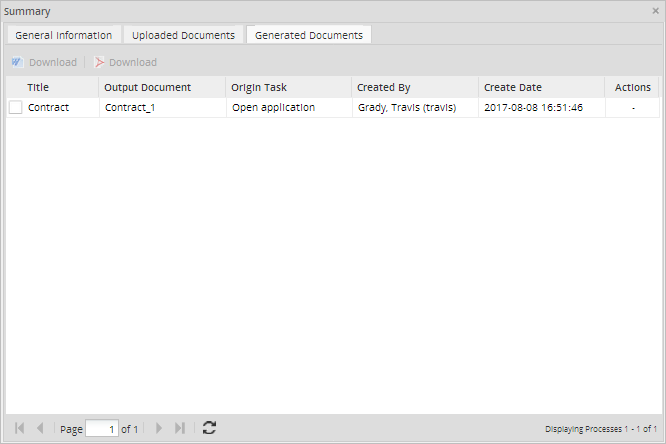The height and width of the screenshot is (444, 666).
Task: Go to first page arrow icon
Action: click(19, 428)
